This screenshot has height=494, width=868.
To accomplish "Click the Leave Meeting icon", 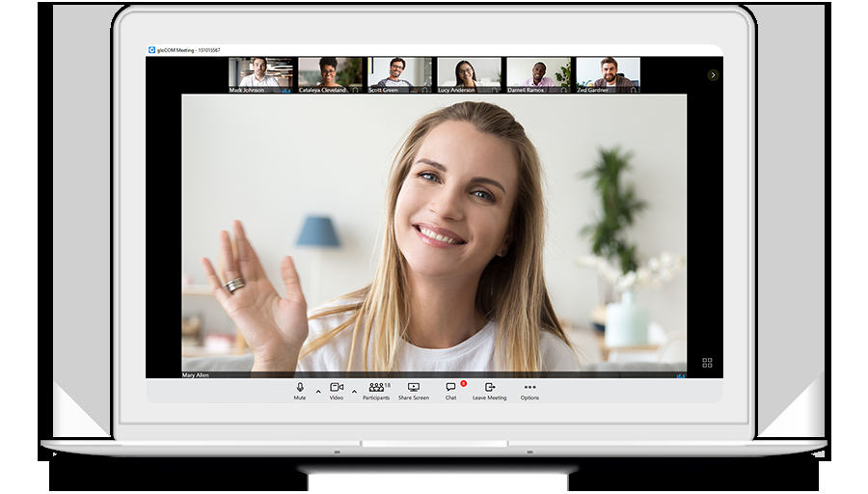I will [x=489, y=388].
